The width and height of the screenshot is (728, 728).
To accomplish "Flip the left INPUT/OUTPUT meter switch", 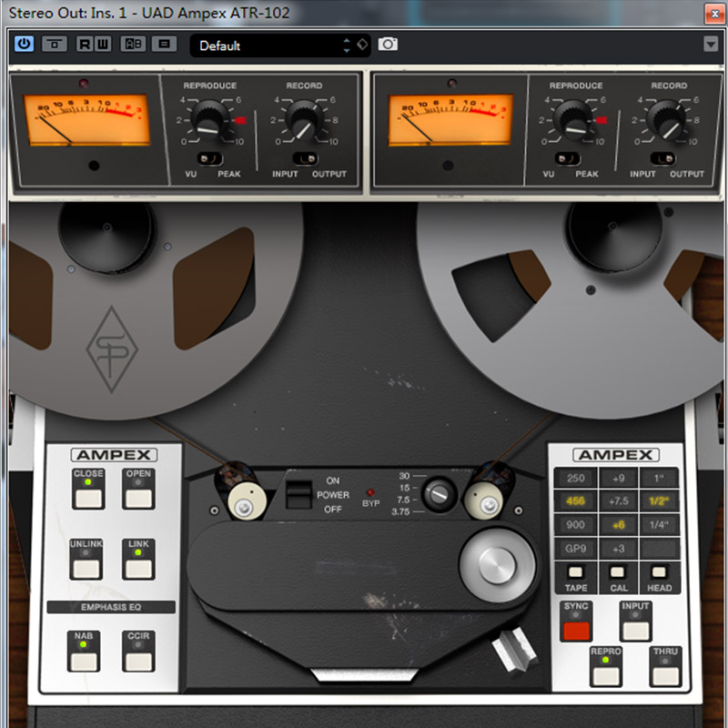I will click(305, 158).
